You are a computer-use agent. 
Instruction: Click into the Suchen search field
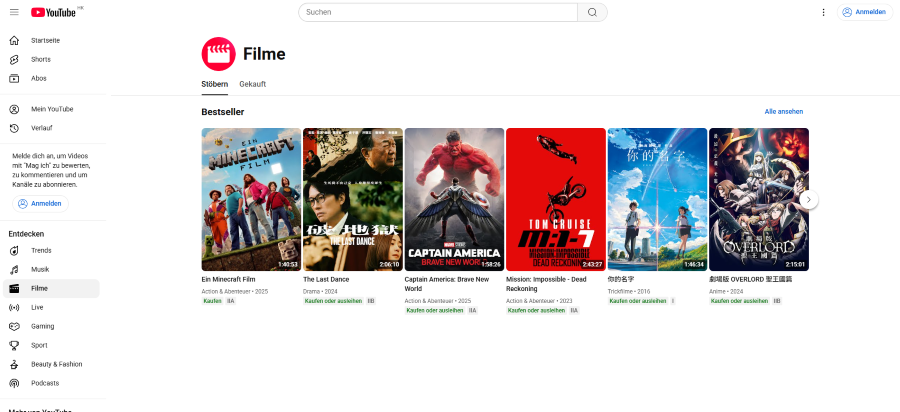[438, 12]
